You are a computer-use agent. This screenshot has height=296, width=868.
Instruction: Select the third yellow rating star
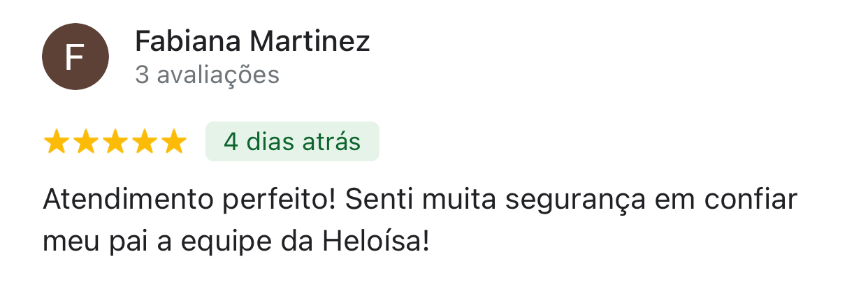click(x=115, y=142)
